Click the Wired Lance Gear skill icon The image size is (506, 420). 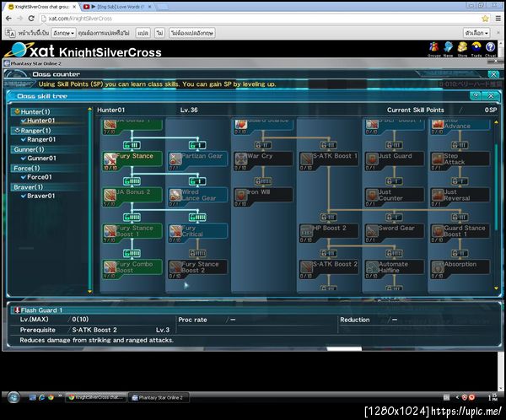click(x=175, y=195)
